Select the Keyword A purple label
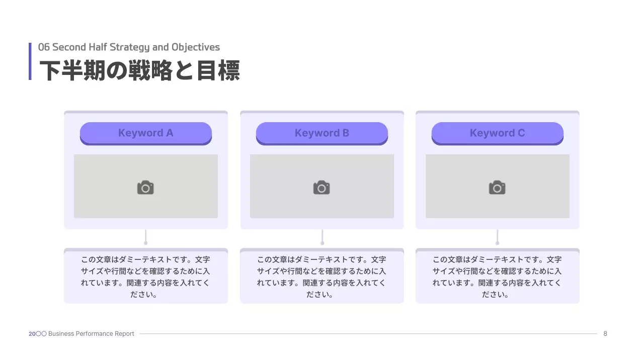The height and width of the screenshot is (362, 644). point(145,133)
